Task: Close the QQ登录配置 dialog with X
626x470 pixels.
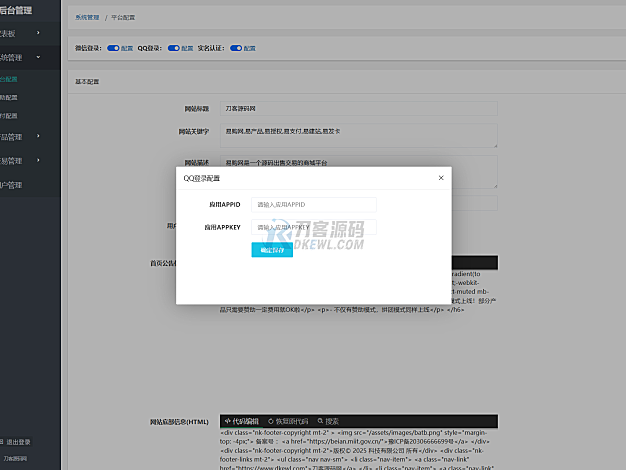Action: tap(441, 178)
